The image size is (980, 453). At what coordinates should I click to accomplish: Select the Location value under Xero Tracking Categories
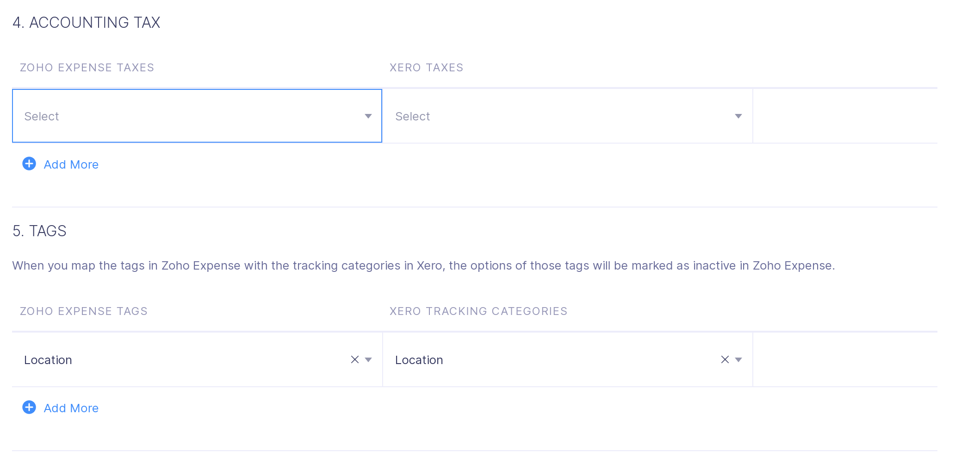419,359
